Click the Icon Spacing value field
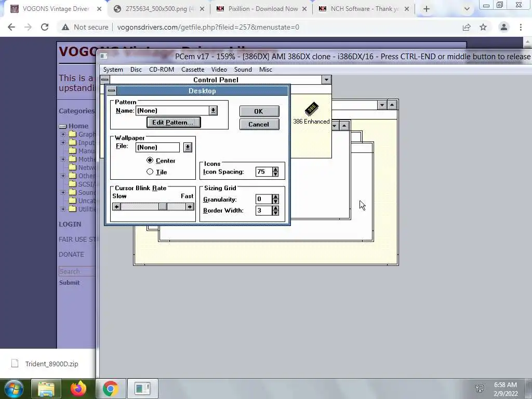This screenshot has width=532, height=399. (263, 171)
